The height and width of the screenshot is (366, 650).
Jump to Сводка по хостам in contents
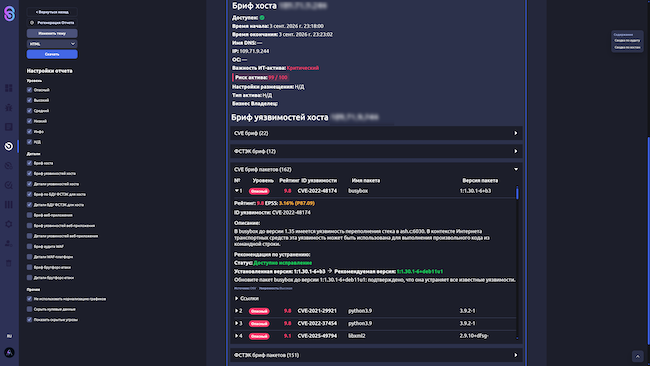[627, 47]
